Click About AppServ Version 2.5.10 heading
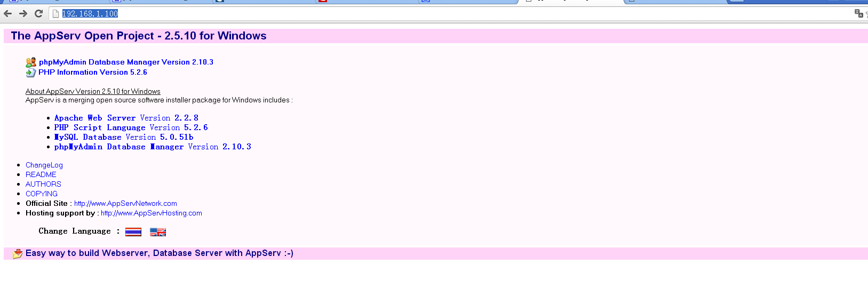 coord(93,92)
